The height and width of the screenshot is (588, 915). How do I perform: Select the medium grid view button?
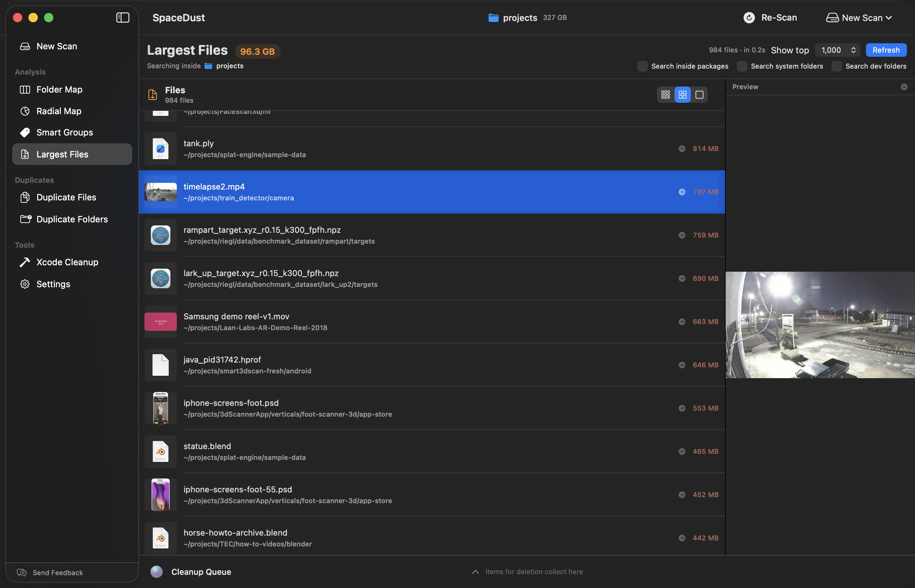[x=682, y=95]
